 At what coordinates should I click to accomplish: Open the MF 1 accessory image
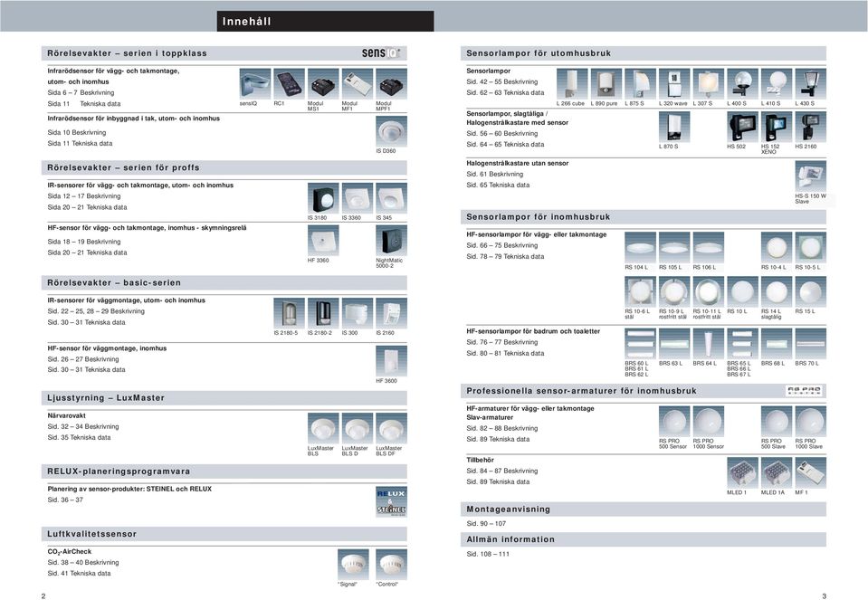point(810,472)
